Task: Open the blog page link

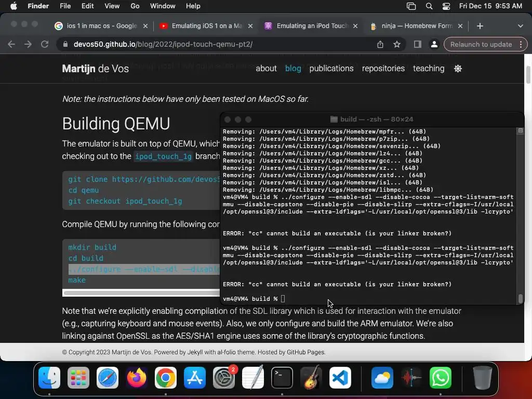Action: [293, 69]
